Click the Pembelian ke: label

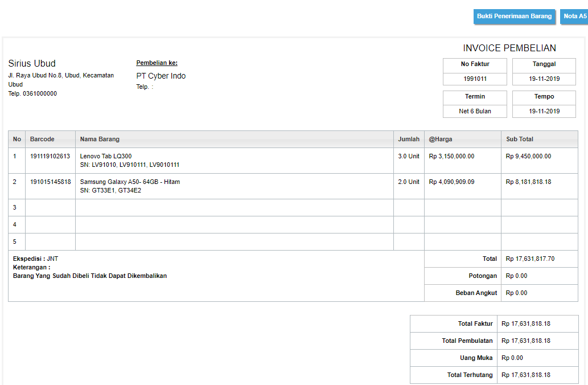pos(157,63)
